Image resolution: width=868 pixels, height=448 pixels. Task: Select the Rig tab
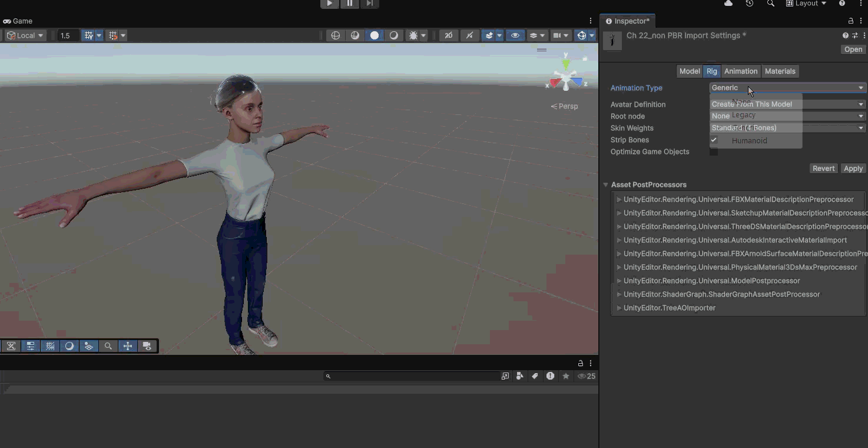(712, 71)
